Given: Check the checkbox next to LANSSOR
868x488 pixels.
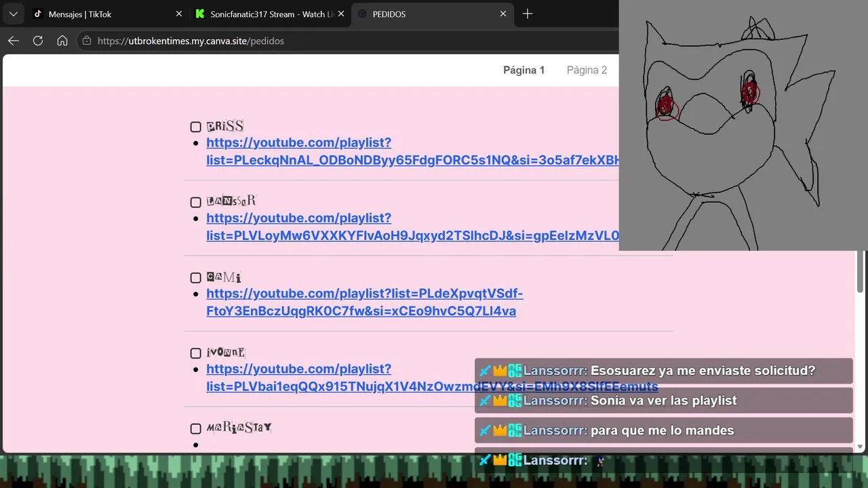Looking at the screenshot, I should pyautogui.click(x=195, y=202).
